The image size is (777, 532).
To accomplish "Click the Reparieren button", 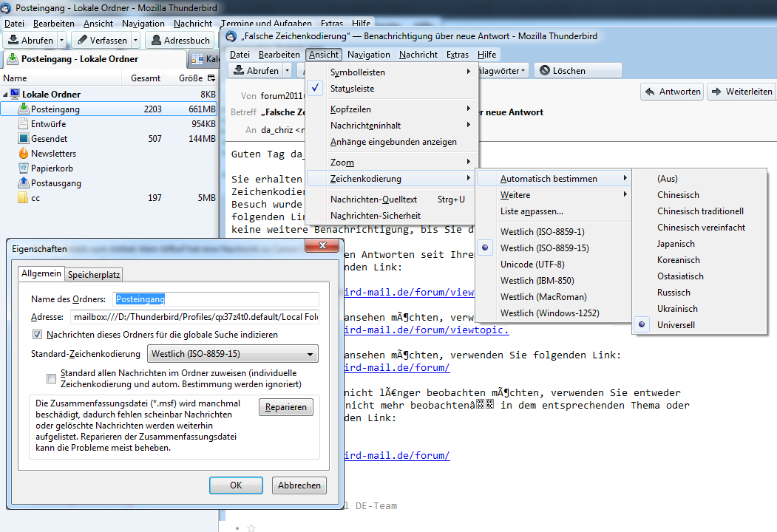I will pos(286,408).
